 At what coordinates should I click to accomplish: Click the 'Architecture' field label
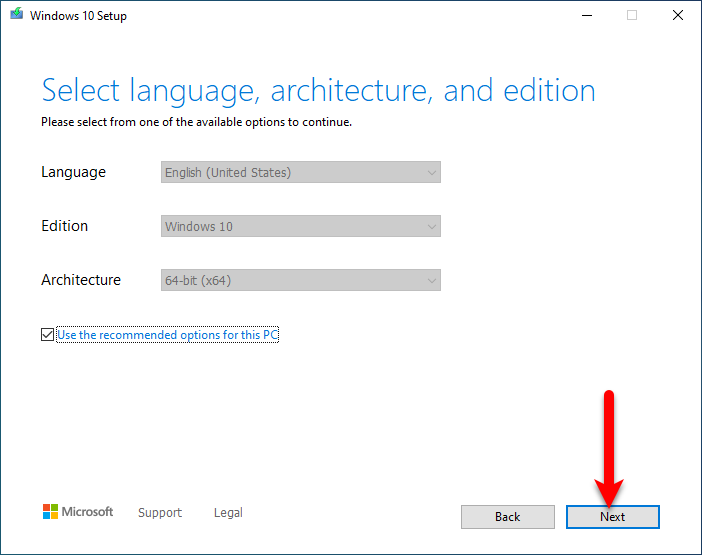pos(81,280)
